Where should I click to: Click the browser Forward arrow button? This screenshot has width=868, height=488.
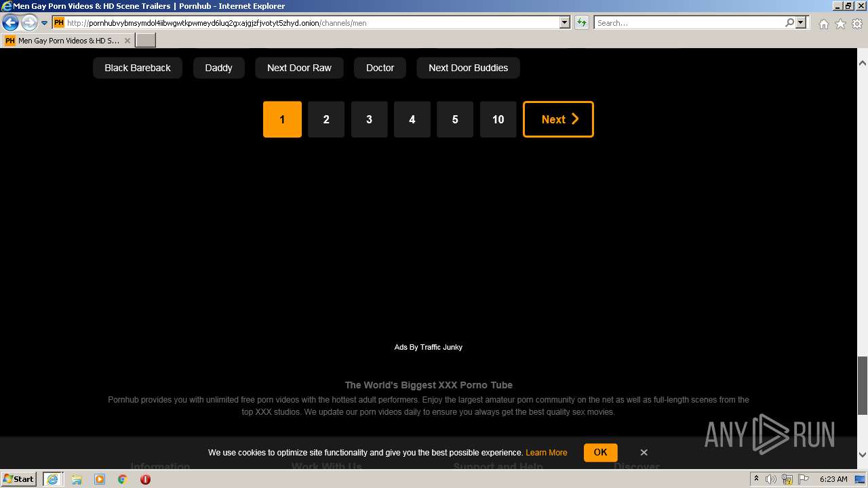[29, 23]
